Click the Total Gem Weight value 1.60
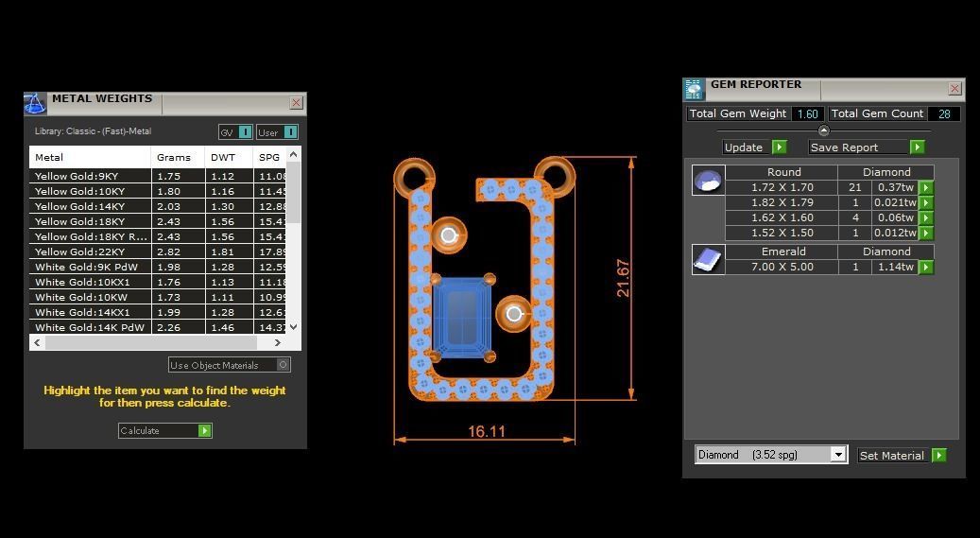This screenshot has width=980, height=538. (807, 113)
